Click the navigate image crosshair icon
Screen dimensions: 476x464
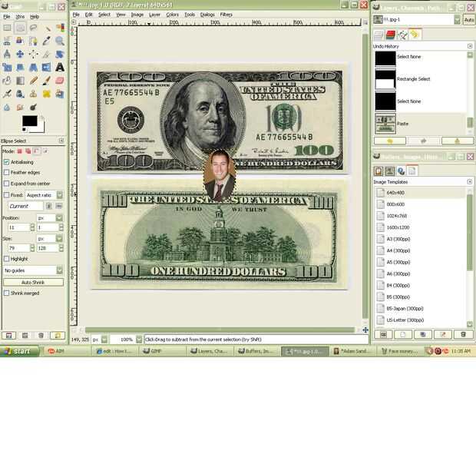point(365,330)
